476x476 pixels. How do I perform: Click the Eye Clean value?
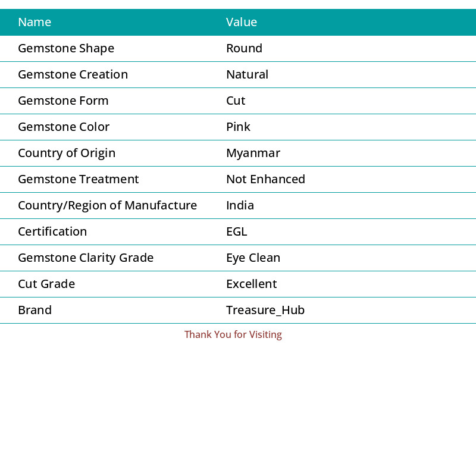pos(253,258)
